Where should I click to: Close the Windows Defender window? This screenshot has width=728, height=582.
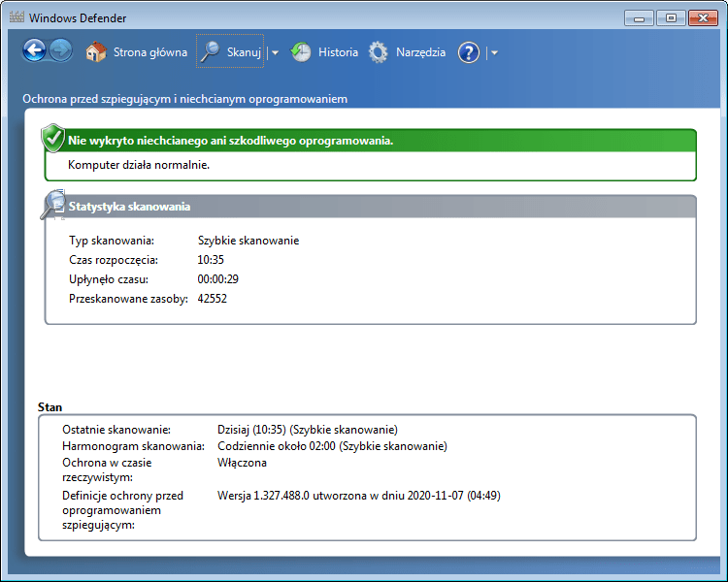(703, 18)
